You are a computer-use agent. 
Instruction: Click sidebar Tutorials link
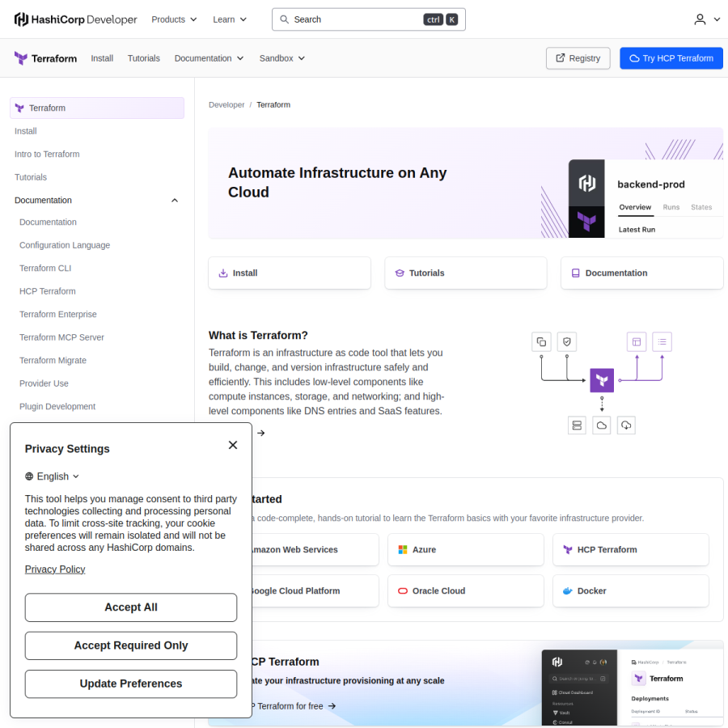click(x=31, y=177)
